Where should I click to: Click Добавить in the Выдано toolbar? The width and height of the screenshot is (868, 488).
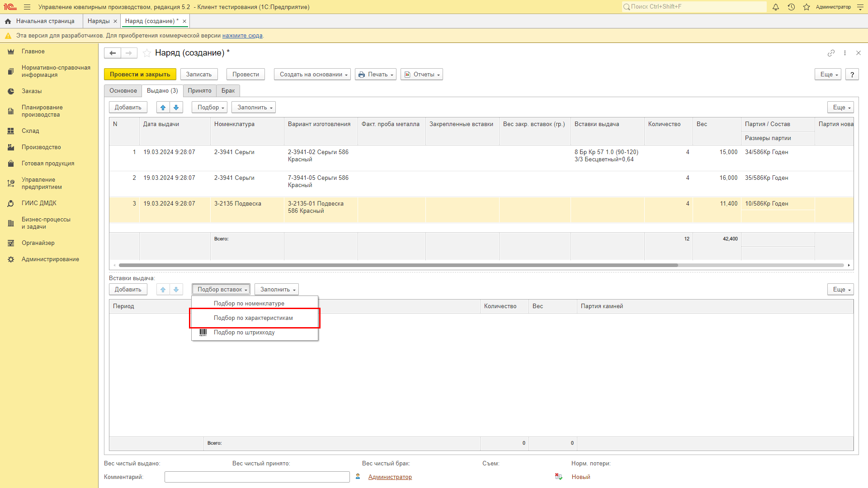(x=128, y=108)
